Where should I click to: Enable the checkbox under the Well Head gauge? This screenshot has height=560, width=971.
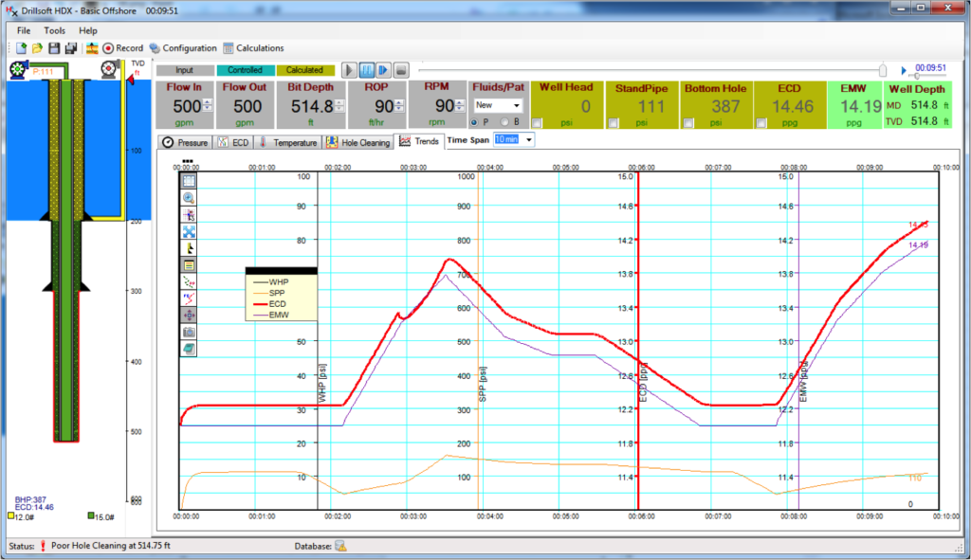[x=536, y=123]
